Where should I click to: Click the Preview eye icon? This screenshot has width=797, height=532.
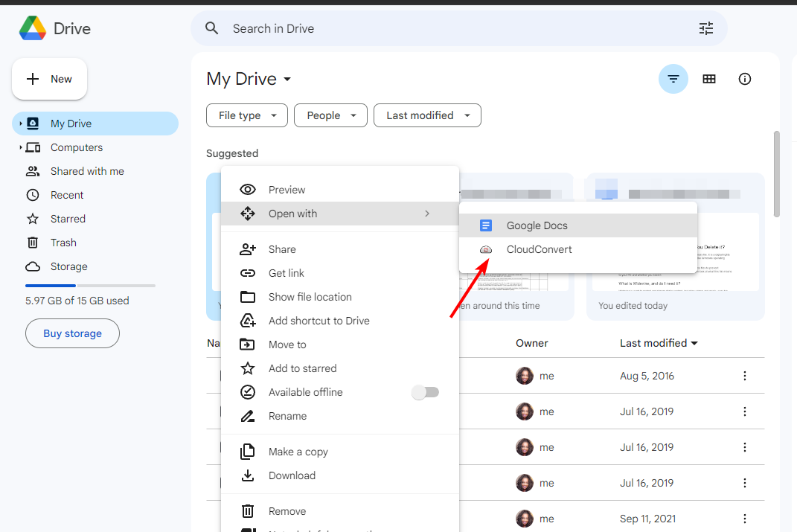tap(248, 190)
